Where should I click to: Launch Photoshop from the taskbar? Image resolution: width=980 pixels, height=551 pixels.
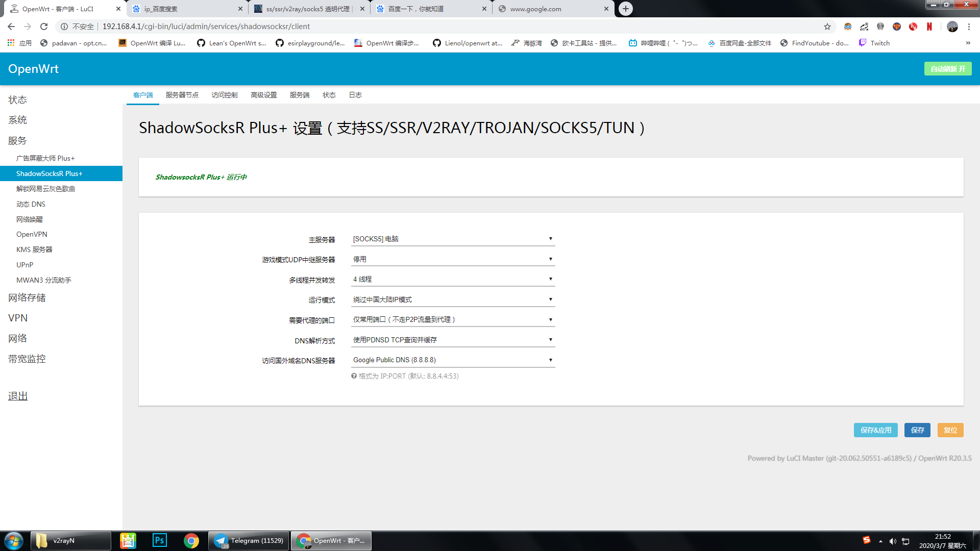159,540
